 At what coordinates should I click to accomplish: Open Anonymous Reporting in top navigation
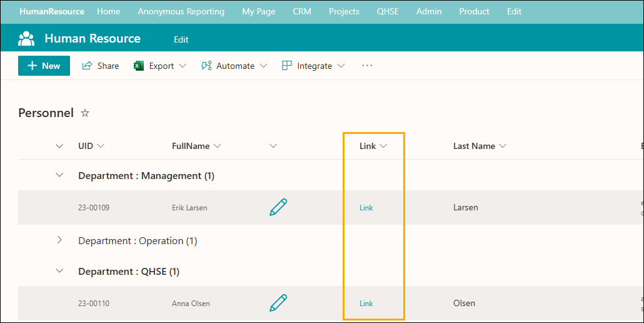(181, 11)
